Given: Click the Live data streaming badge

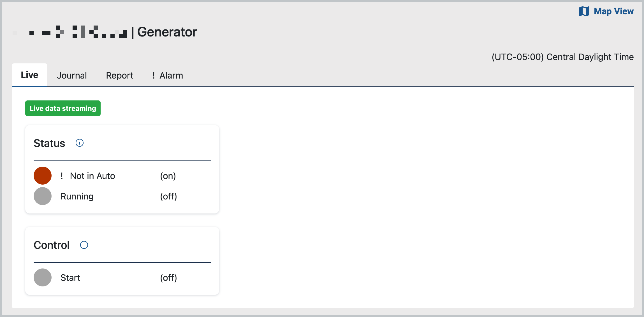Looking at the screenshot, I should pyautogui.click(x=63, y=108).
